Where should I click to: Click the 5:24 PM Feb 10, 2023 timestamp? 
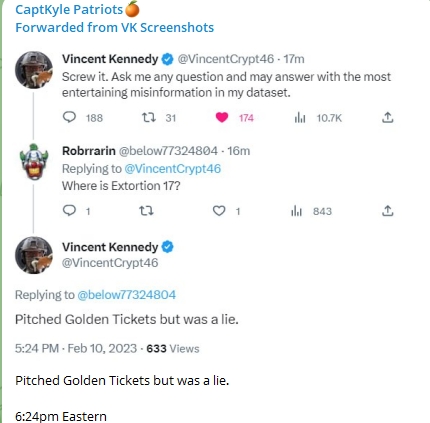[76, 349]
